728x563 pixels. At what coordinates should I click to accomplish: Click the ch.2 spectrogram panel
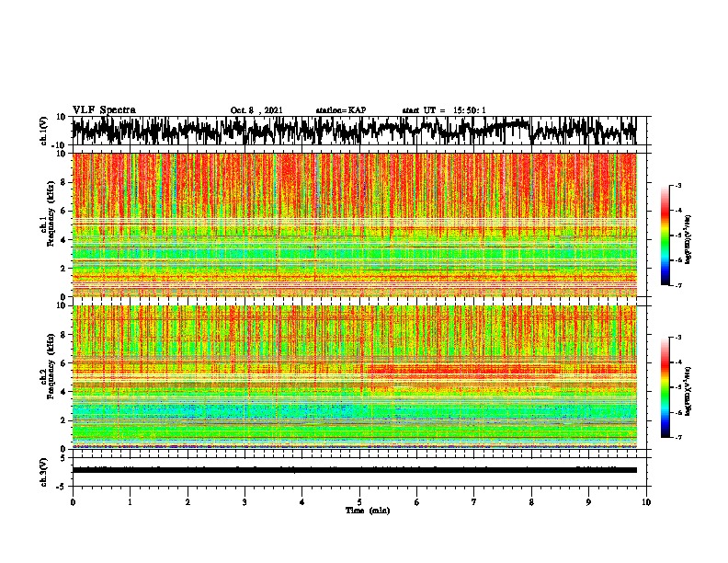(x=354, y=377)
